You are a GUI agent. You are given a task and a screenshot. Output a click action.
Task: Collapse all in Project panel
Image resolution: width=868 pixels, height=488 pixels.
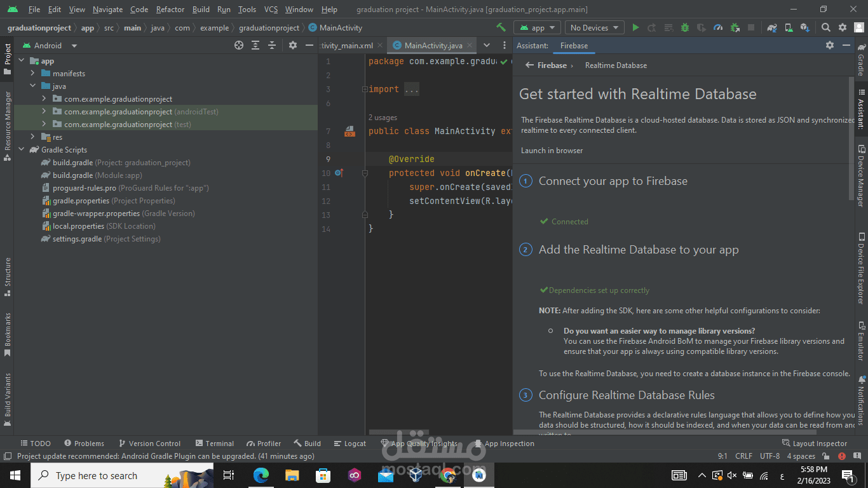[x=272, y=45]
